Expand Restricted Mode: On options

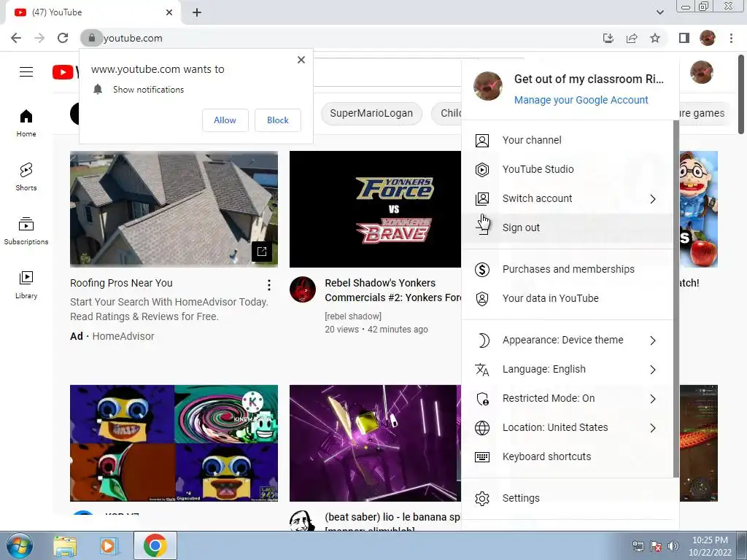[567, 399]
